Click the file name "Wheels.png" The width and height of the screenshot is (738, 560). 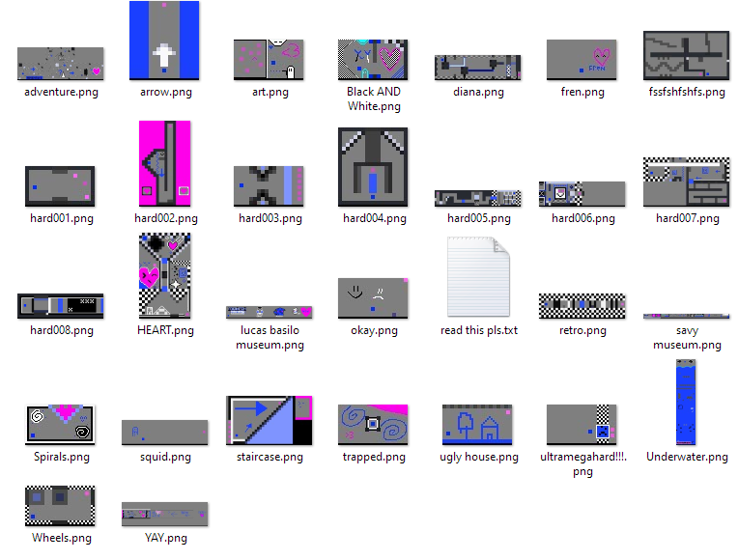click(x=62, y=538)
